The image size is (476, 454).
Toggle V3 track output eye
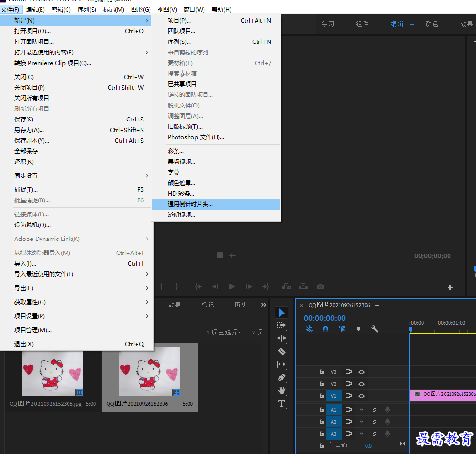tap(361, 372)
